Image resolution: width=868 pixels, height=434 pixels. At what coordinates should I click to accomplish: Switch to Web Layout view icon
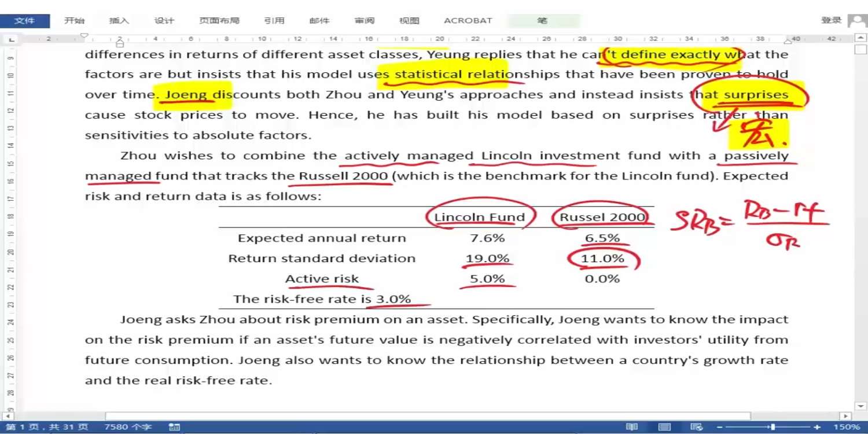698,427
